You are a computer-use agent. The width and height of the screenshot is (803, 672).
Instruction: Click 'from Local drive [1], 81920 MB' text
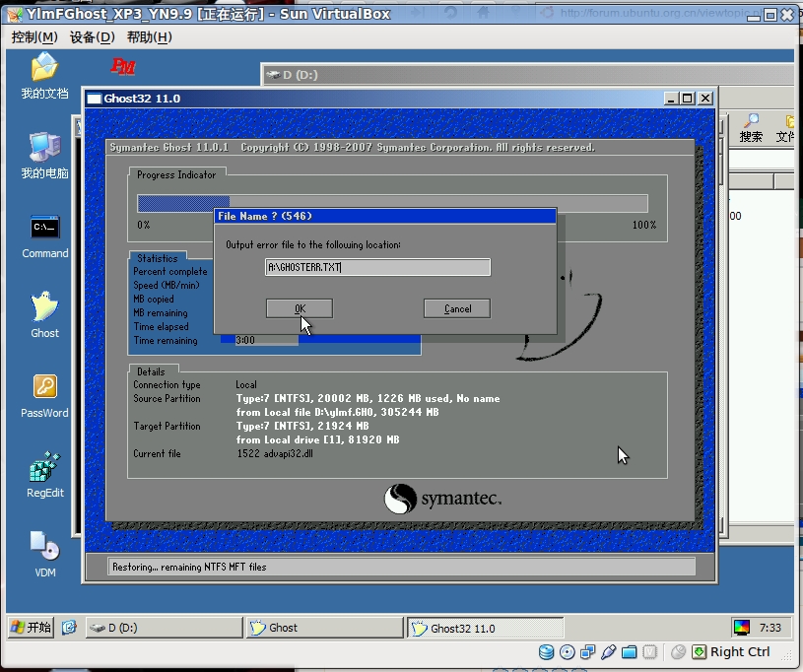point(317,439)
